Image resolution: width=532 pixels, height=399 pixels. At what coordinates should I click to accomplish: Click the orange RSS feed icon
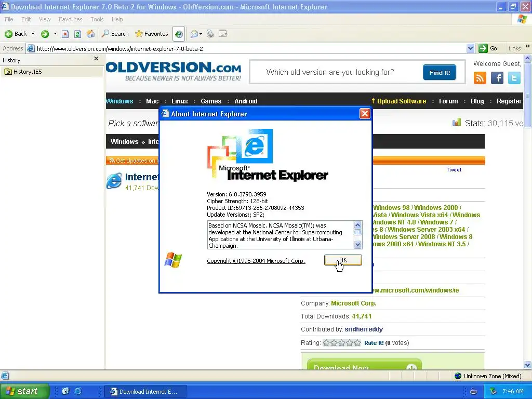click(480, 78)
